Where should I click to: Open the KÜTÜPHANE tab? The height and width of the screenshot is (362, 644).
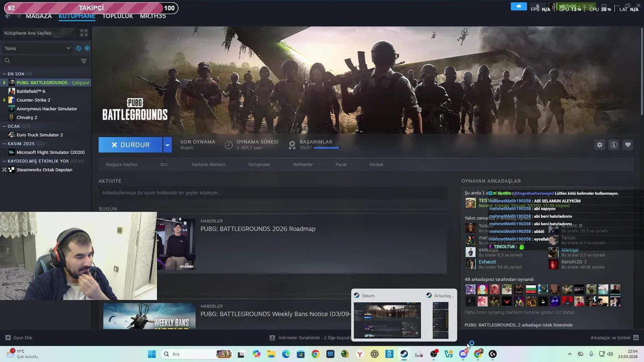pos(77,16)
